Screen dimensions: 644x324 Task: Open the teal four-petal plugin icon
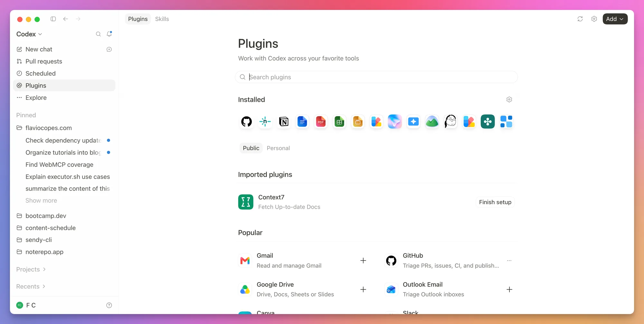pyautogui.click(x=488, y=122)
